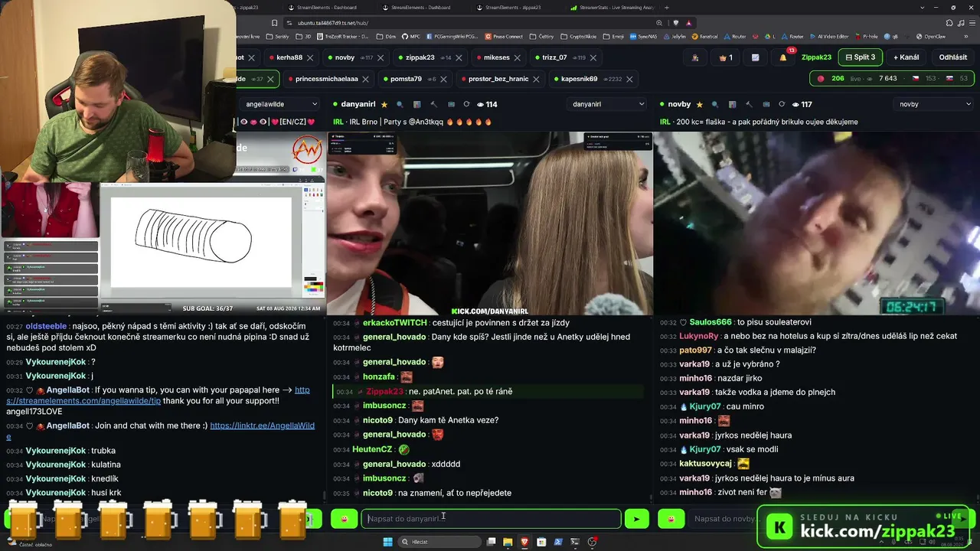Image resolution: width=980 pixels, height=551 pixels.
Task: Open emoji picker for danyanirl chat
Action: [345, 519]
